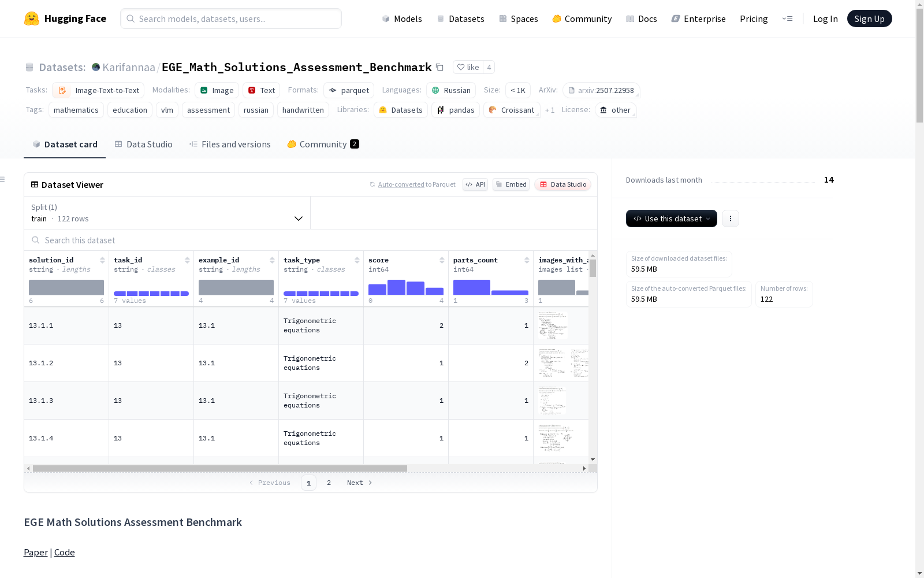The image size is (924, 578).
Task: Sort by example_id column arrows
Action: click(272, 260)
